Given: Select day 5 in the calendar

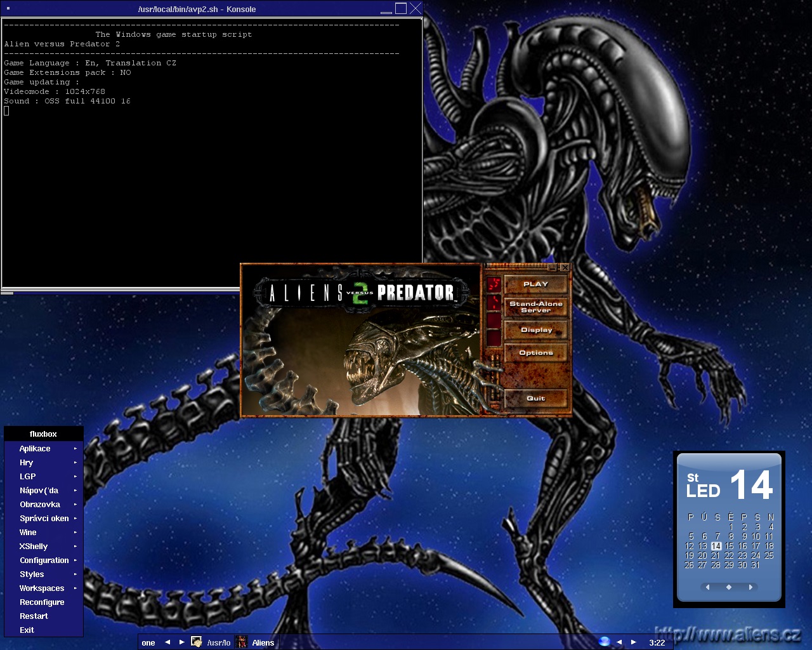Looking at the screenshot, I should click(x=691, y=536).
